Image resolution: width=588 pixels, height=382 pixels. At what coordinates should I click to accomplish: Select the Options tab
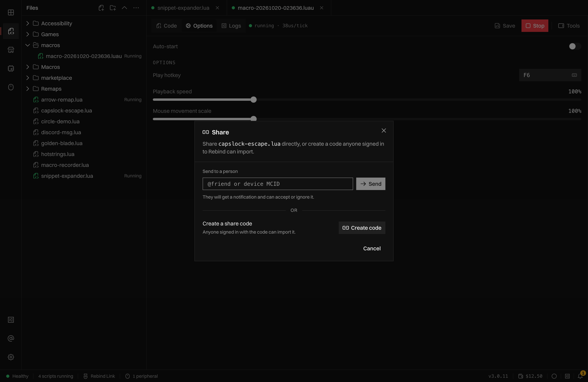[x=199, y=26]
